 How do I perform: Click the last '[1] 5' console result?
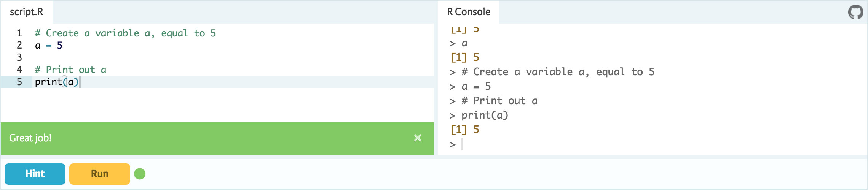[x=465, y=130]
